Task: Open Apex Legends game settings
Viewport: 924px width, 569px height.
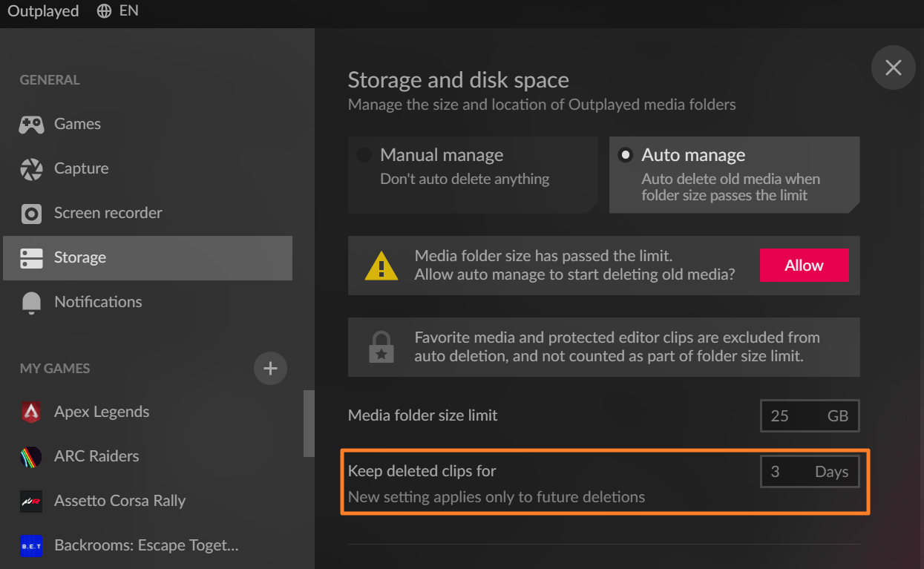Action: pos(148,412)
